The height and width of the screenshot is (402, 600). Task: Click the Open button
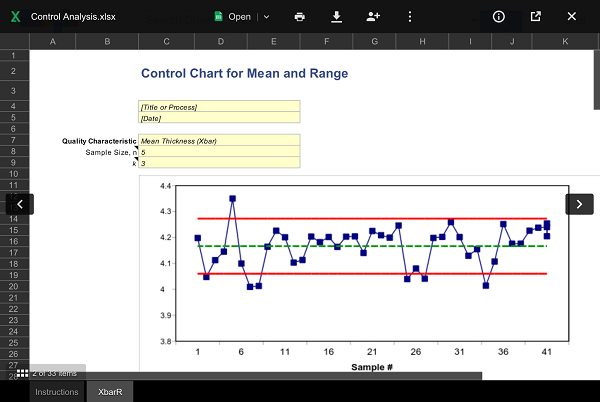coord(233,17)
